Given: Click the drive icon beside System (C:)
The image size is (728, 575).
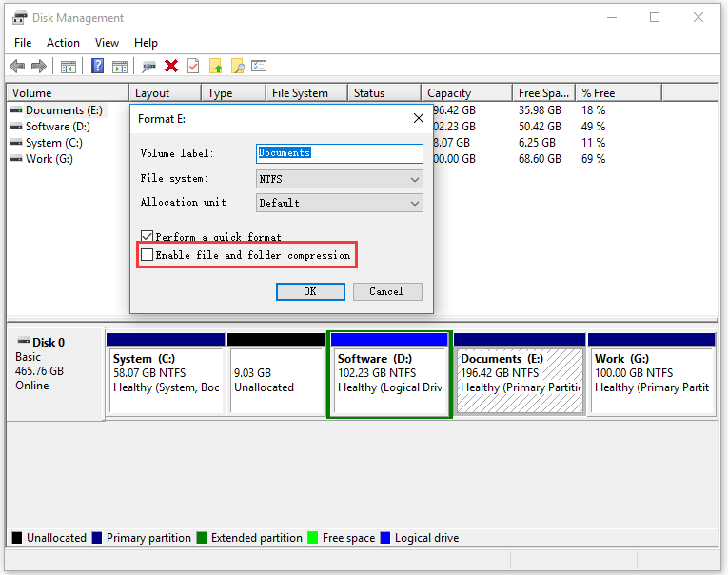Looking at the screenshot, I should pos(16,143).
